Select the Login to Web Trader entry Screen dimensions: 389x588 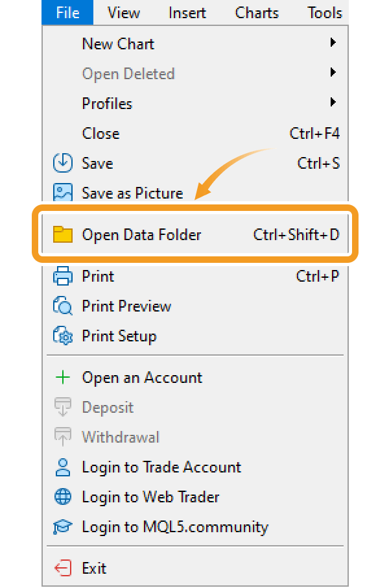coord(150,497)
